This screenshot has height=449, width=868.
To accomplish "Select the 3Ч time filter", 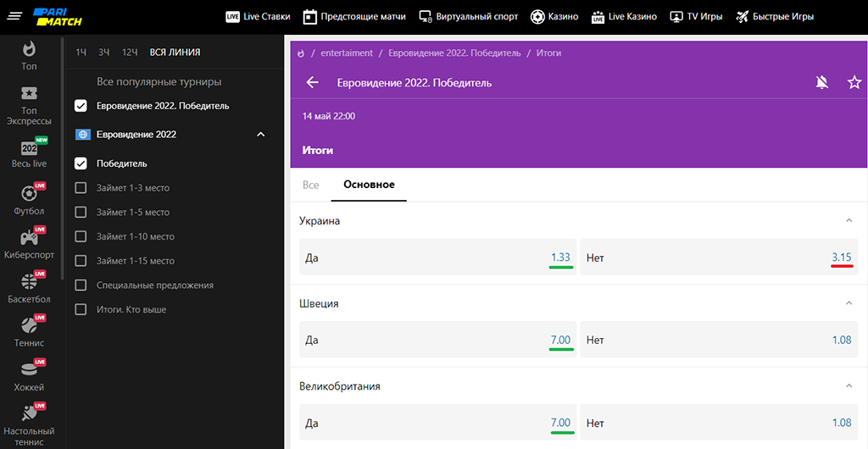I will click(x=104, y=53).
